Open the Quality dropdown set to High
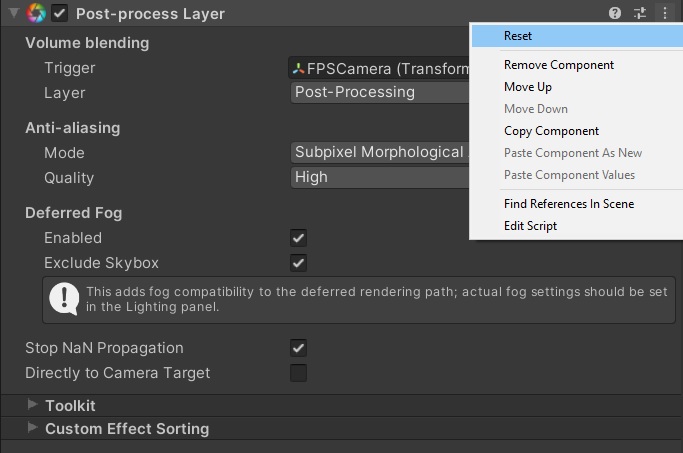Screen dimensions: 683x453 [x=380, y=177]
